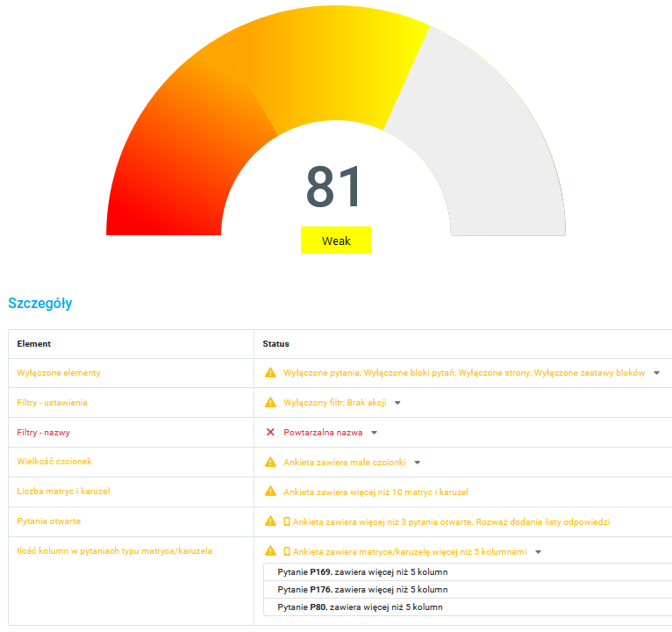Screen dimensions: 672x632
Task: Click the Szczegóły section heading
Action: (x=39, y=304)
